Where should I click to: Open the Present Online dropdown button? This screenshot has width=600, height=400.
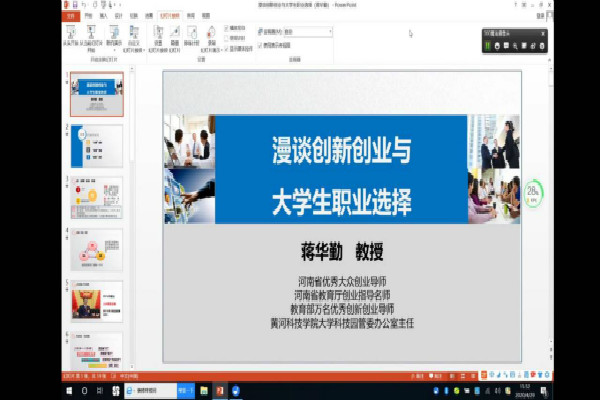pyautogui.click(x=114, y=37)
